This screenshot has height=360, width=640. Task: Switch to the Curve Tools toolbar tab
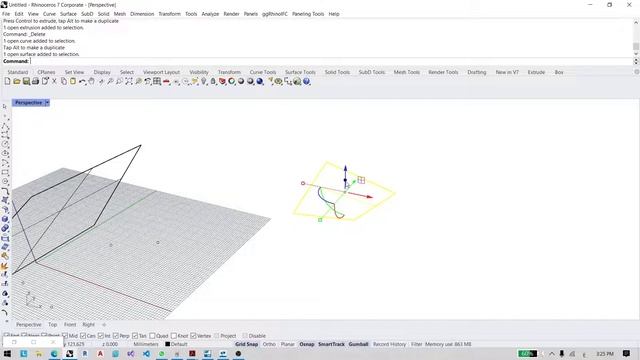click(x=263, y=72)
